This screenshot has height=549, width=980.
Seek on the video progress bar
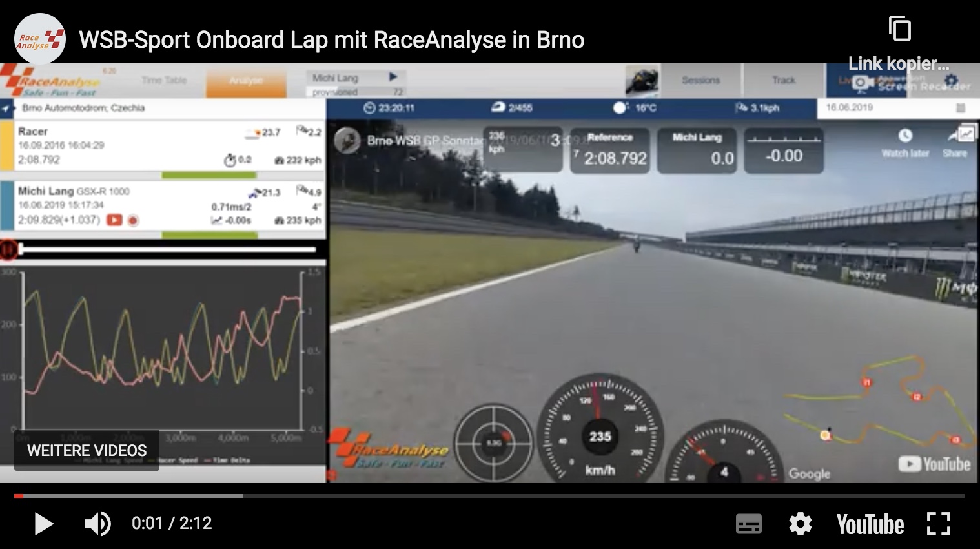coord(489,496)
